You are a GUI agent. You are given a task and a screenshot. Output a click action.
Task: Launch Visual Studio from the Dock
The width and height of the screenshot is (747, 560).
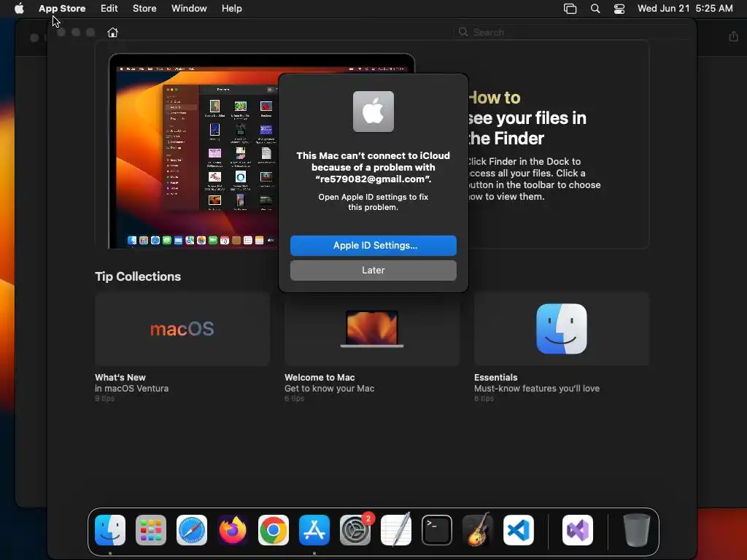coord(578,530)
